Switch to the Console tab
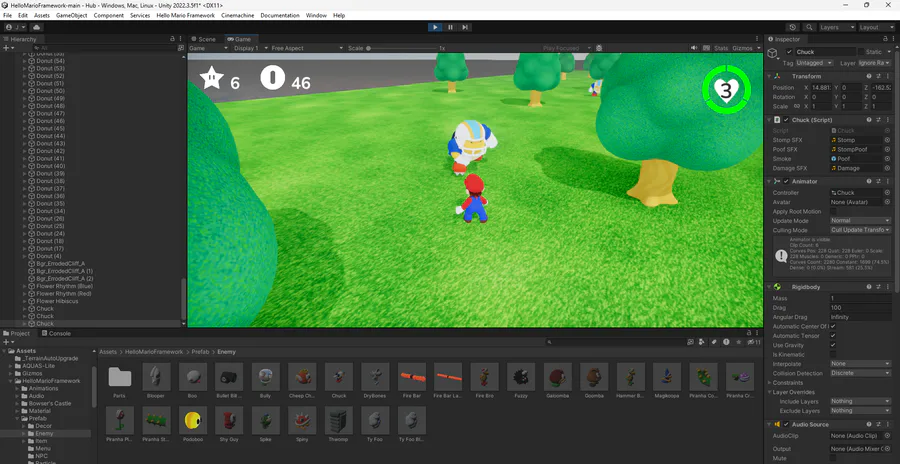 pyautogui.click(x=56, y=333)
